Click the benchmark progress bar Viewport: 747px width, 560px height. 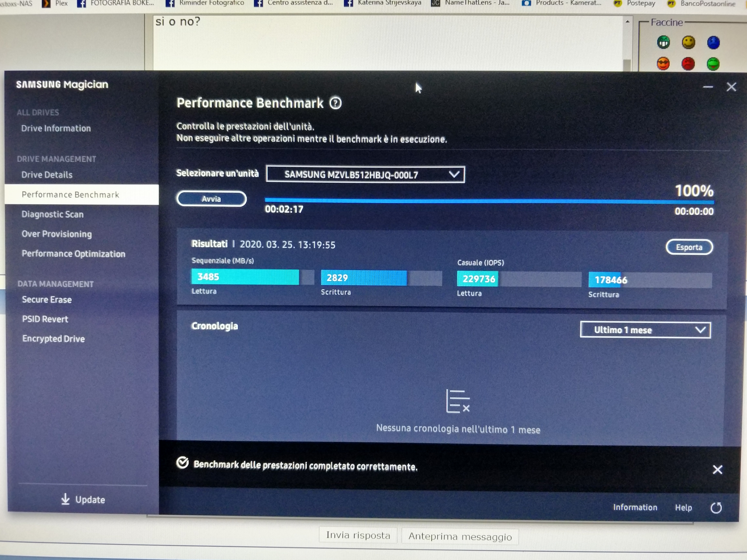[x=489, y=201]
